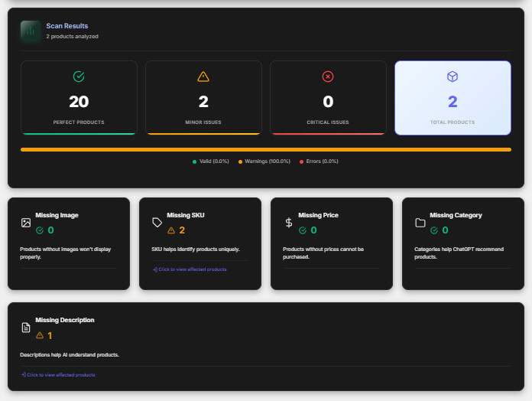The image size is (532, 401).
Task: Select the Critical Issues stat card
Action: click(328, 98)
